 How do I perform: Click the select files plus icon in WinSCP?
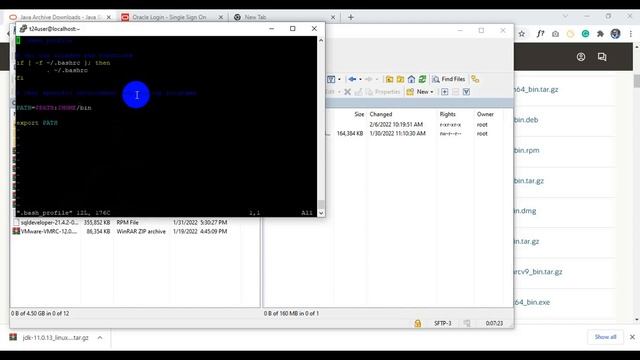[444, 92]
